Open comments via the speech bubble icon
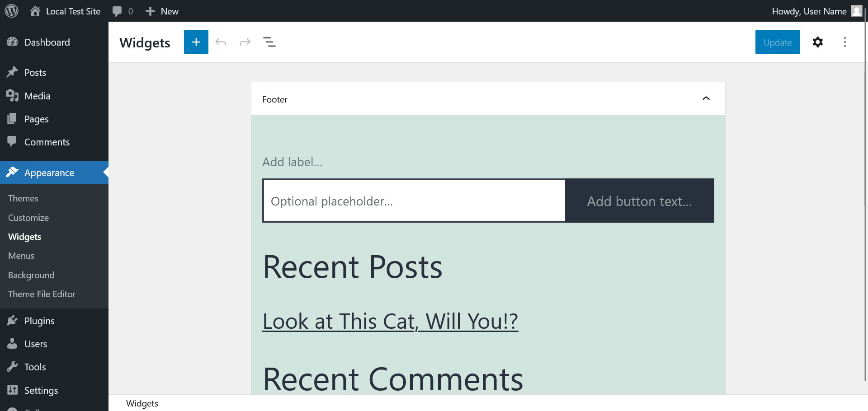The image size is (868, 411). coord(117,10)
